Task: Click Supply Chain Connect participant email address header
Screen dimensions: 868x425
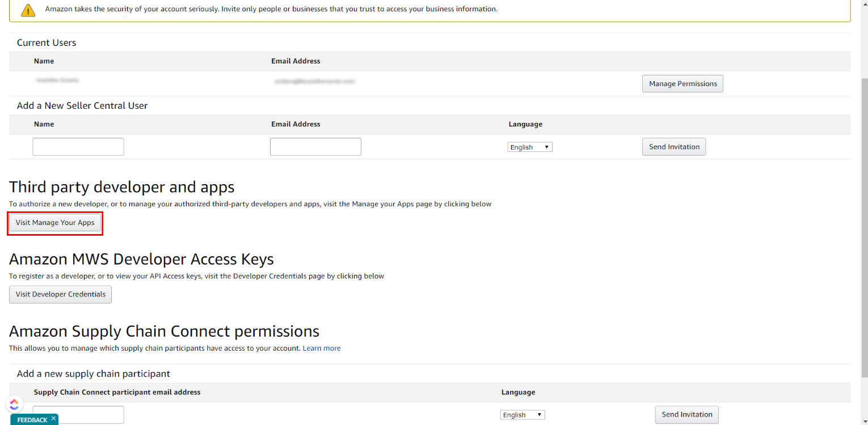Action: [117, 392]
